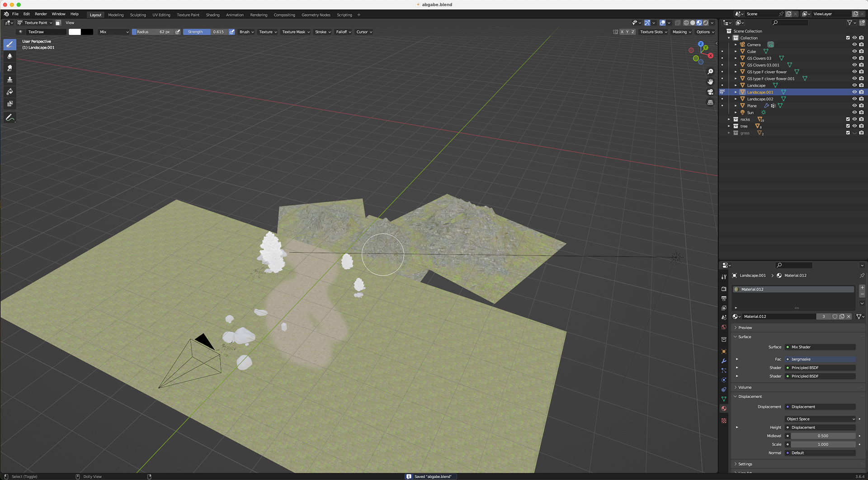The height and width of the screenshot is (480, 868).
Task: Switch orthographic/perspective with the grid icon
Action: coord(710,103)
